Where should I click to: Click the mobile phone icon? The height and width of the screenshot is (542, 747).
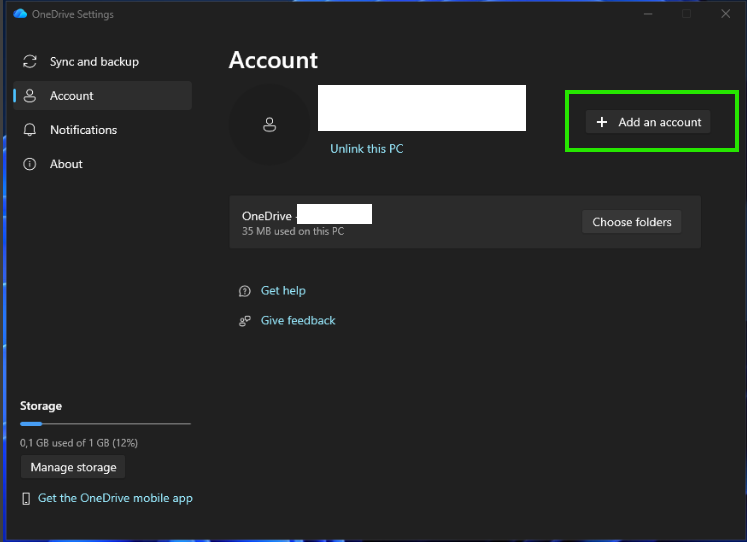pyautogui.click(x=26, y=499)
